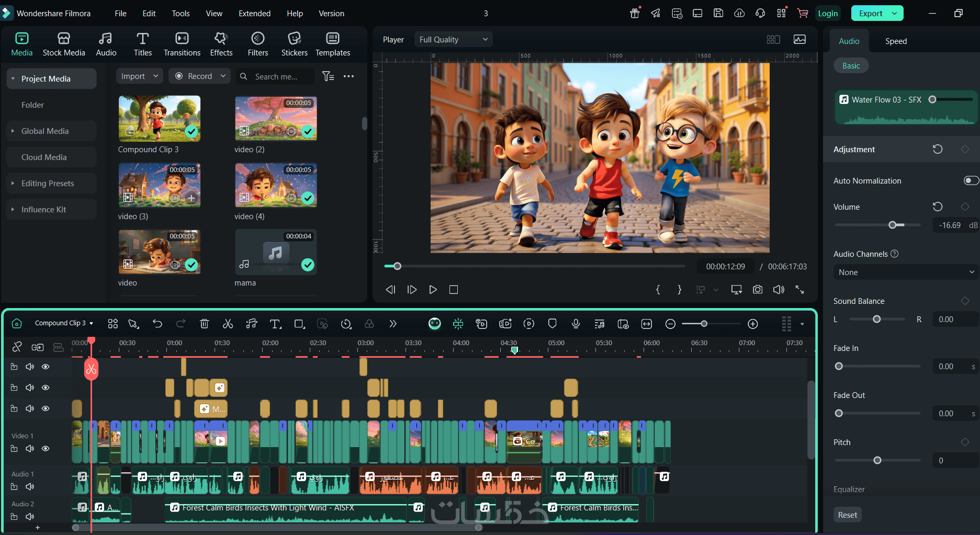Click the voiceover microphone icon
Image resolution: width=980 pixels, height=535 pixels.
tap(576, 324)
